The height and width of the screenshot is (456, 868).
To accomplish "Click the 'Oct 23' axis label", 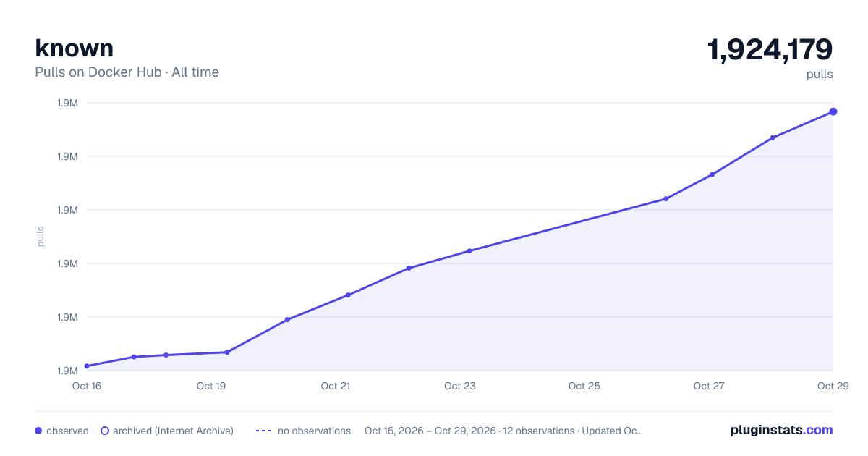I will coord(460,386).
